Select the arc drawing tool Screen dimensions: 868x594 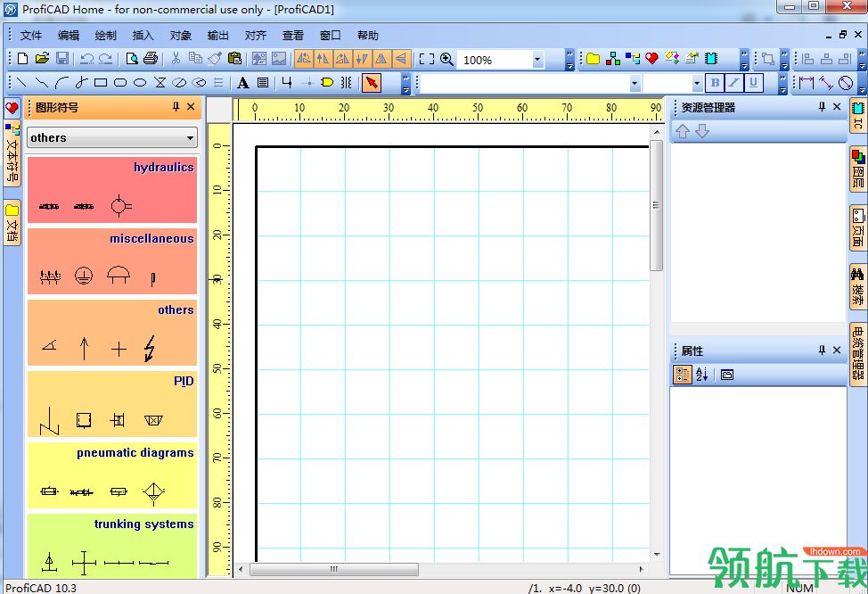(61, 83)
